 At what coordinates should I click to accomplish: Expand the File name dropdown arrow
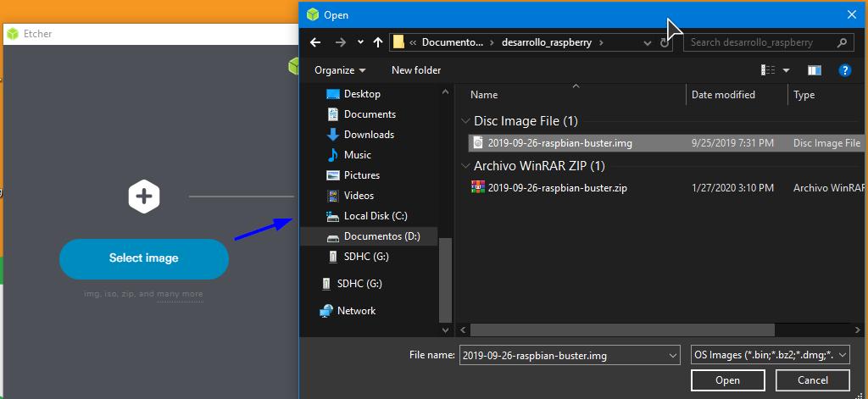point(672,356)
